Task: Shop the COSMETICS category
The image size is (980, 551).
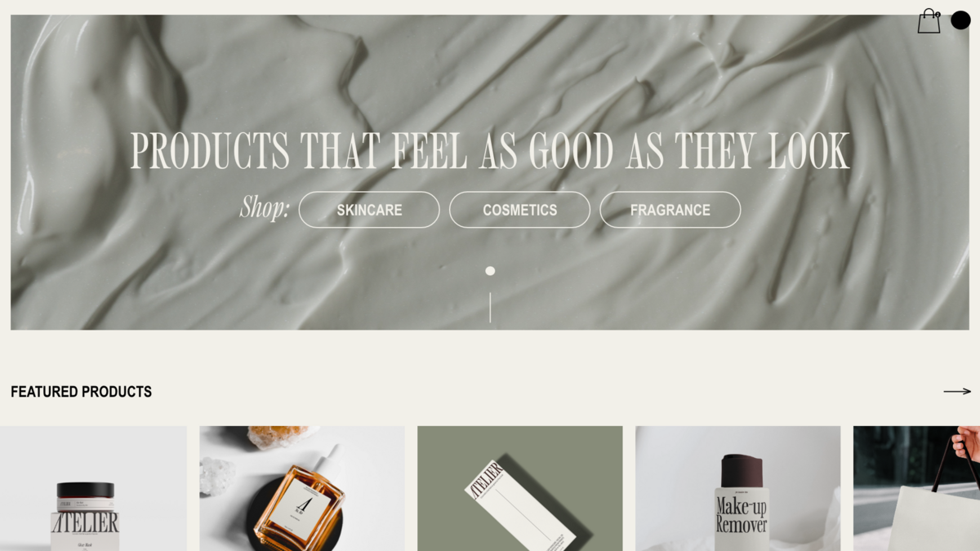Action: [x=519, y=210]
